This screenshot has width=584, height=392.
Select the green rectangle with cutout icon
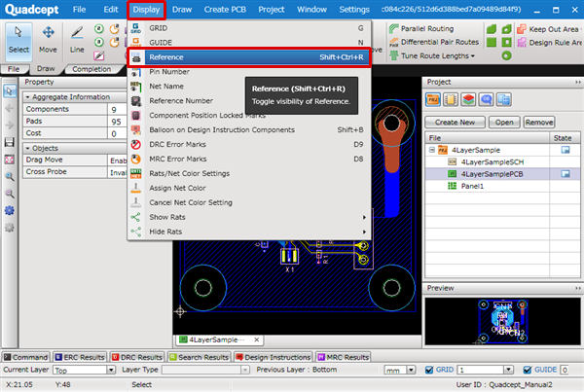(x=506, y=42)
